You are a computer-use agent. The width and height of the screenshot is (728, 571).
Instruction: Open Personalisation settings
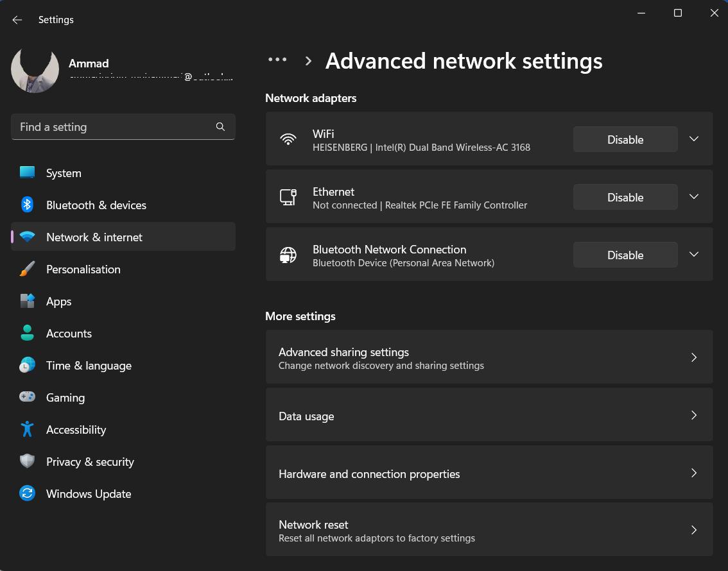[x=83, y=269]
